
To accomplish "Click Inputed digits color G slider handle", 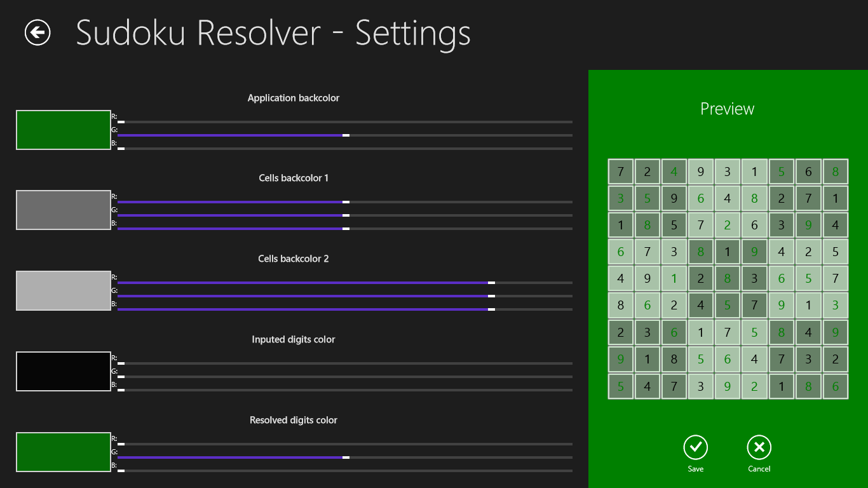I will 121,377.
